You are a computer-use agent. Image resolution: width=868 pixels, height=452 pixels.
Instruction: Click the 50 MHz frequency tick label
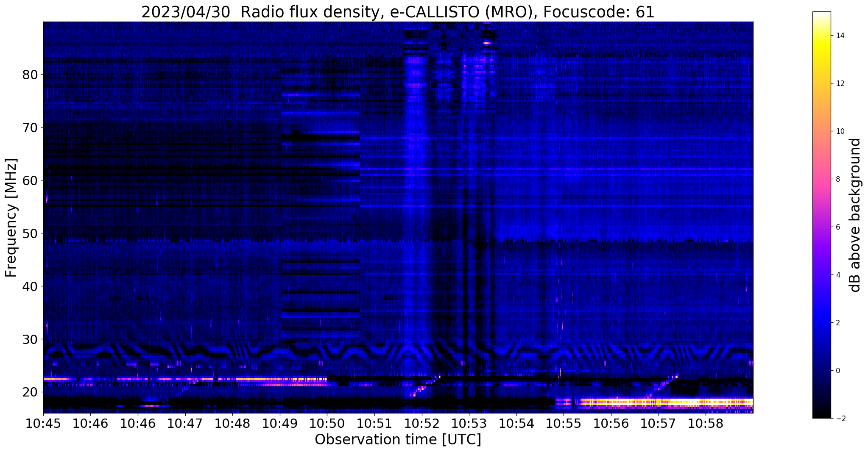click(x=30, y=234)
